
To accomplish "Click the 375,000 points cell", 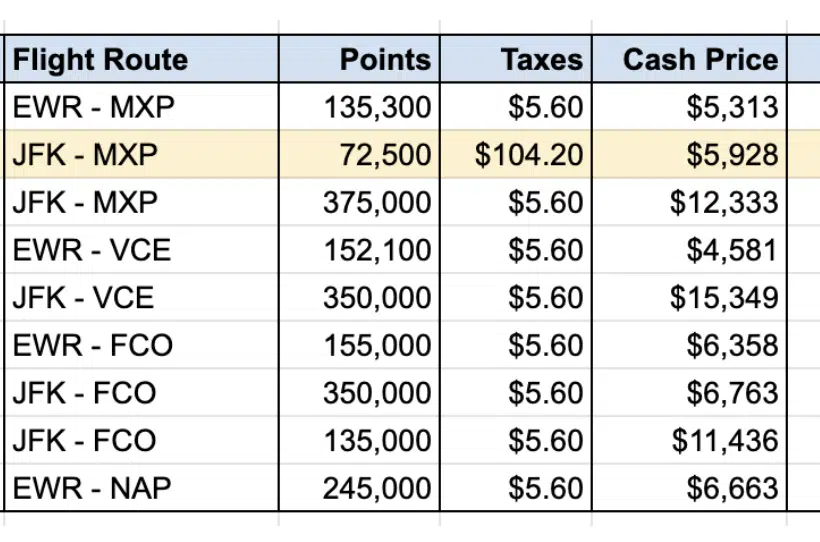I will pos(377,203).
